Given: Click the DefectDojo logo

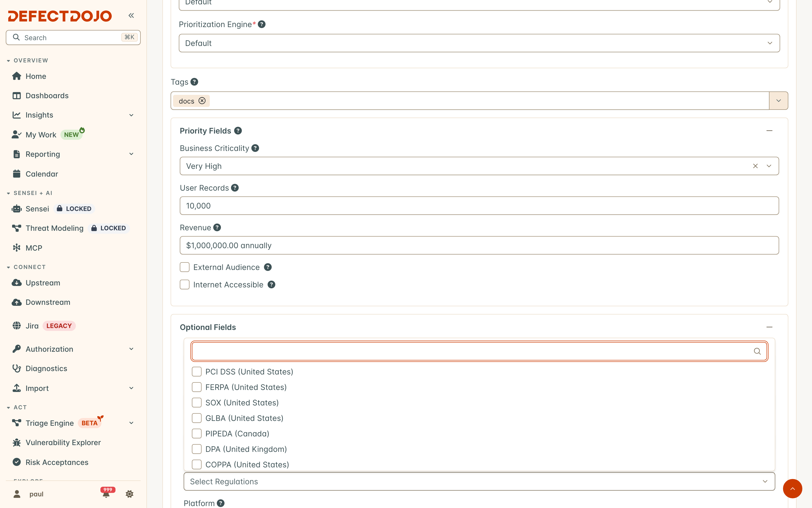Looking at the screenshot, I should pos(60,16).
